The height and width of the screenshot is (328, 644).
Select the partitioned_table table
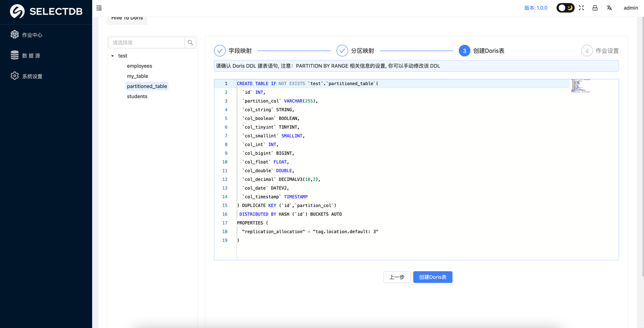click(x=147, y=86)
